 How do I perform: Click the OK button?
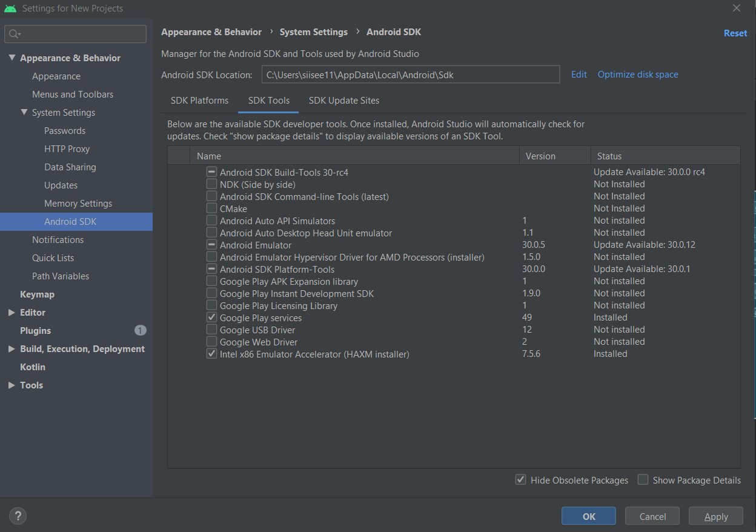(589, 516)
